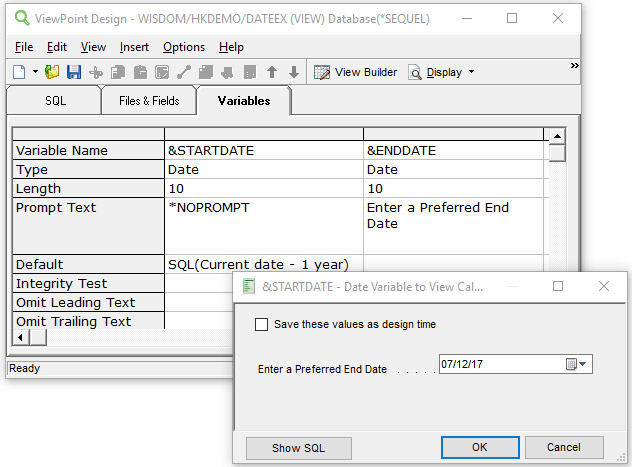Select the &STARTDATE variable name cell
The width and height of the screenshot is (632, 467).
(264, 150)
